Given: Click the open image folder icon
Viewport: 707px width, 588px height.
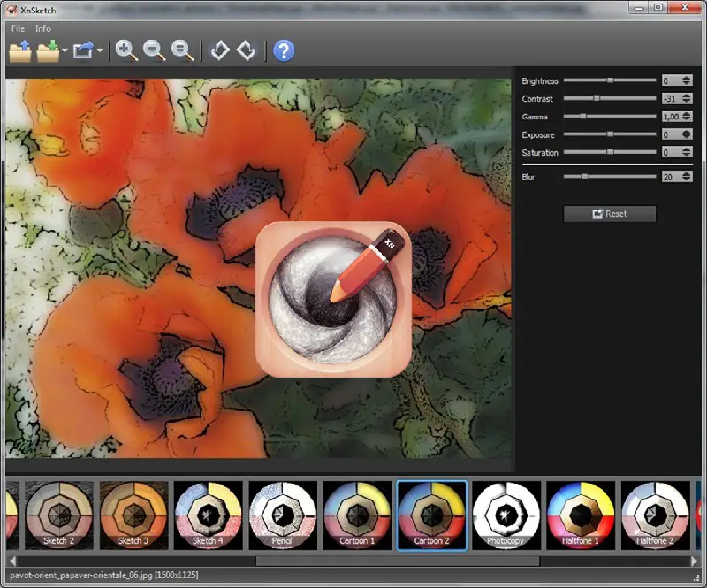Looking at the screenshot, I should 19,50.
